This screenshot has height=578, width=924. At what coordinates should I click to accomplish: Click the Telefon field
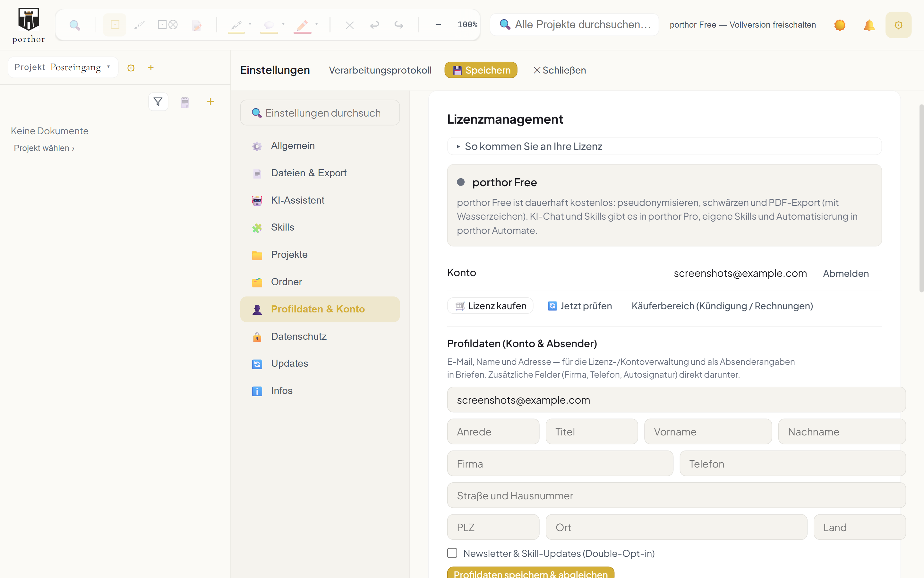pyautogui.click(x=793, y=464)
